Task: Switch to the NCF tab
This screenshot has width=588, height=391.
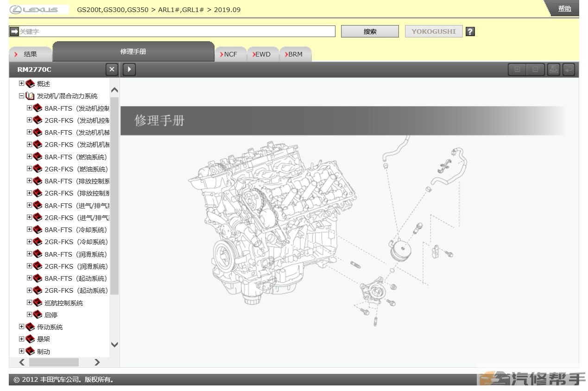Action: pos(230,54)
